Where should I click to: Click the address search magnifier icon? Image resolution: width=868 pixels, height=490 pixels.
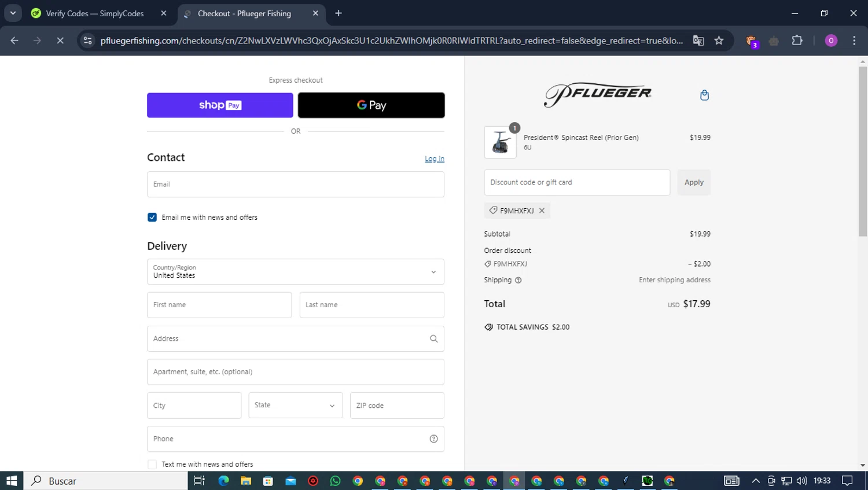coord(433,339)
